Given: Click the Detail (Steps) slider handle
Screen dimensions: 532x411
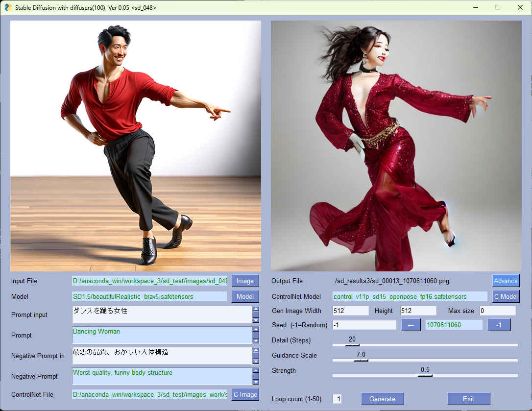Looking at the screenshot, I should pos(352,345).
